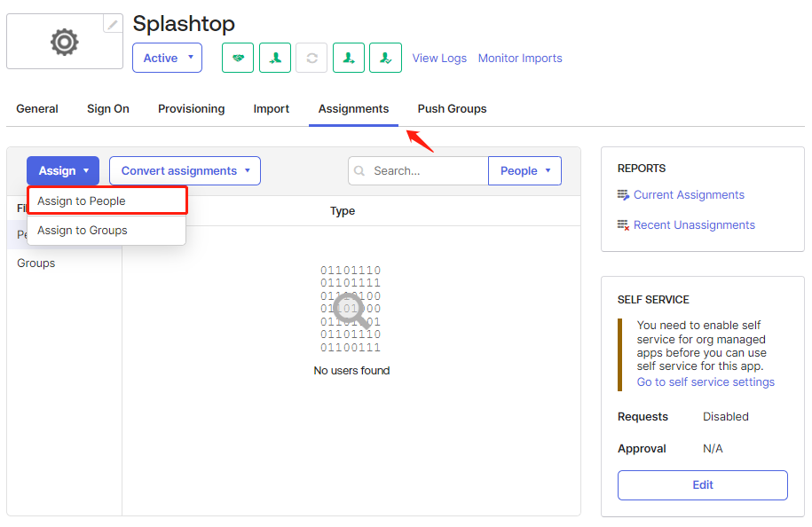812x527 pixels.
Task: Open the Active status dropdown
Action: click(167, 58)
